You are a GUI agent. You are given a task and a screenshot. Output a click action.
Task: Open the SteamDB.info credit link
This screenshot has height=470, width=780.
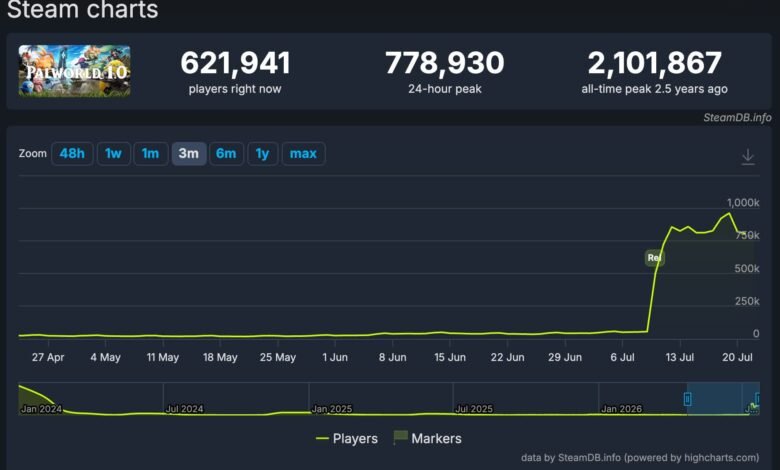click(737, 118)
